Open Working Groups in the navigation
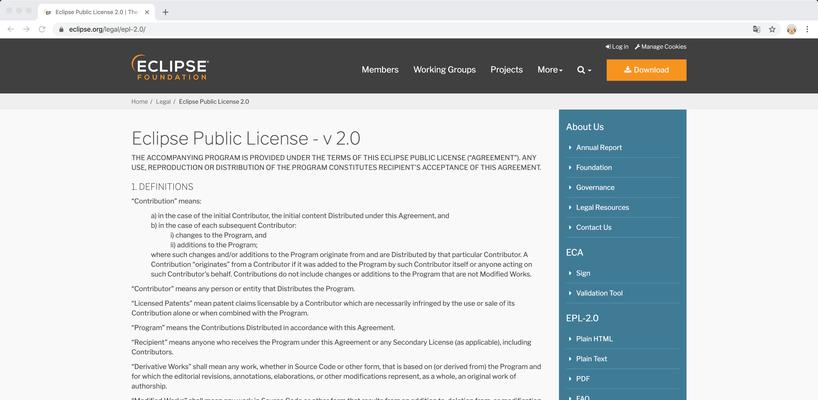The height and width of the screenshot is (400, 818). click(444, 70)
